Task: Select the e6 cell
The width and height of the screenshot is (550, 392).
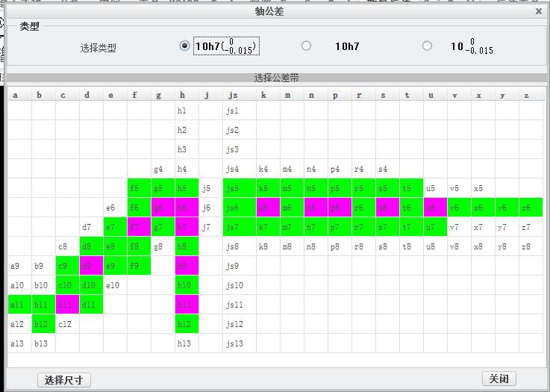Action: pos(115,208)
